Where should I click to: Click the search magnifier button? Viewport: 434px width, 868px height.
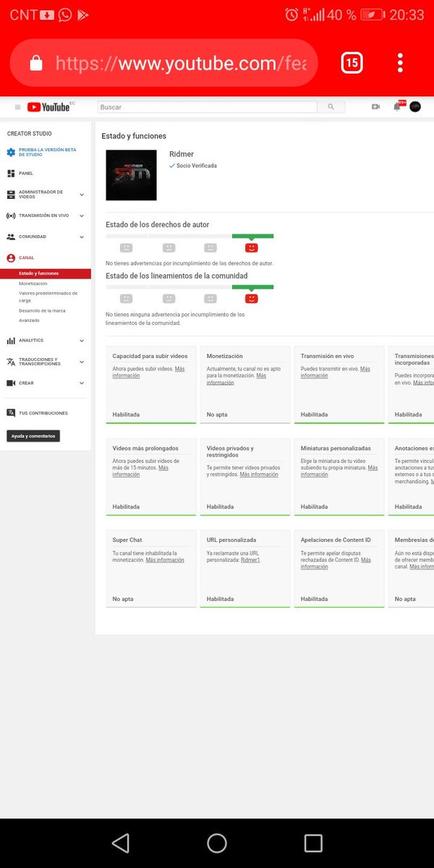[x=331, y=107]
